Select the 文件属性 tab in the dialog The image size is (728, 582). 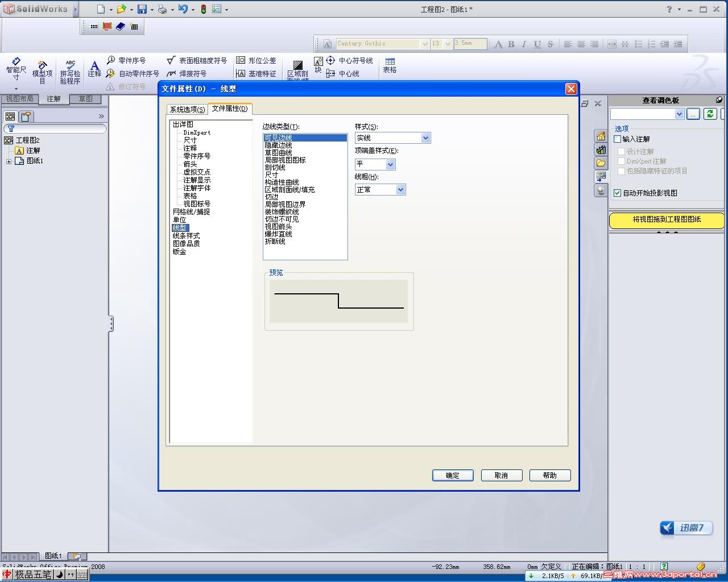coord(230,109)
